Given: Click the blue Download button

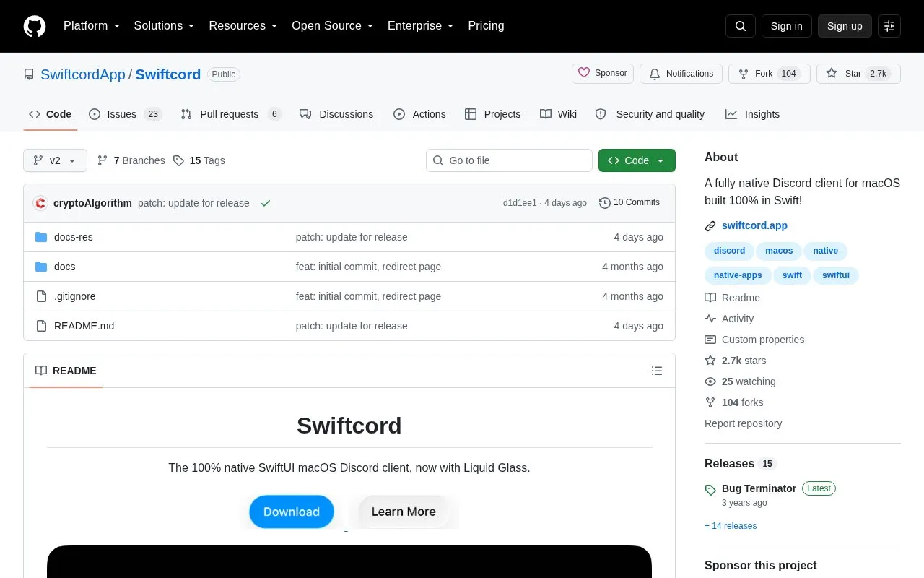Looking at the screenshot, I should (292, 512).
